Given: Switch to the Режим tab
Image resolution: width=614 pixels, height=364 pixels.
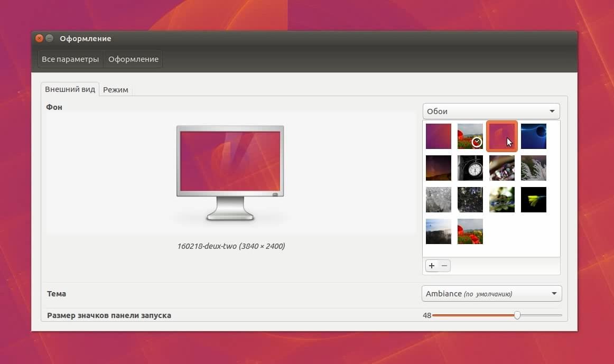Looking at the screenshot, I should pyautogui.click(x=116, y=90).
